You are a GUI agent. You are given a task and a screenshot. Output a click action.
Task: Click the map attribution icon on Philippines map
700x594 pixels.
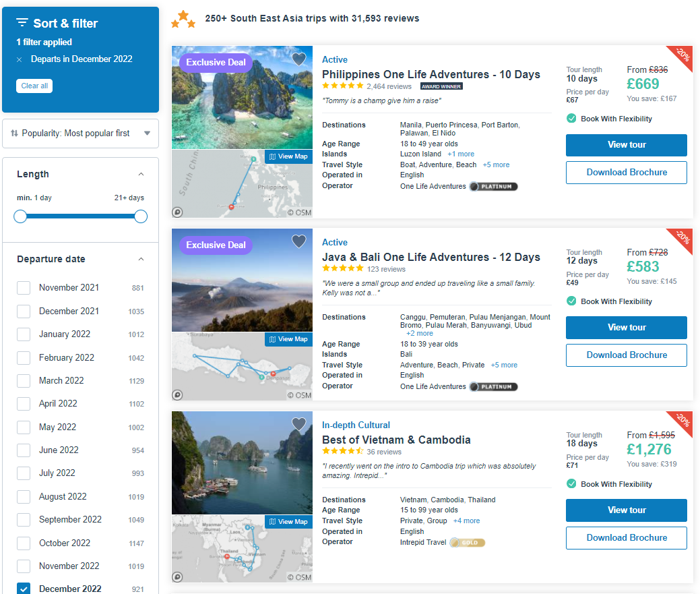[177, 212]
